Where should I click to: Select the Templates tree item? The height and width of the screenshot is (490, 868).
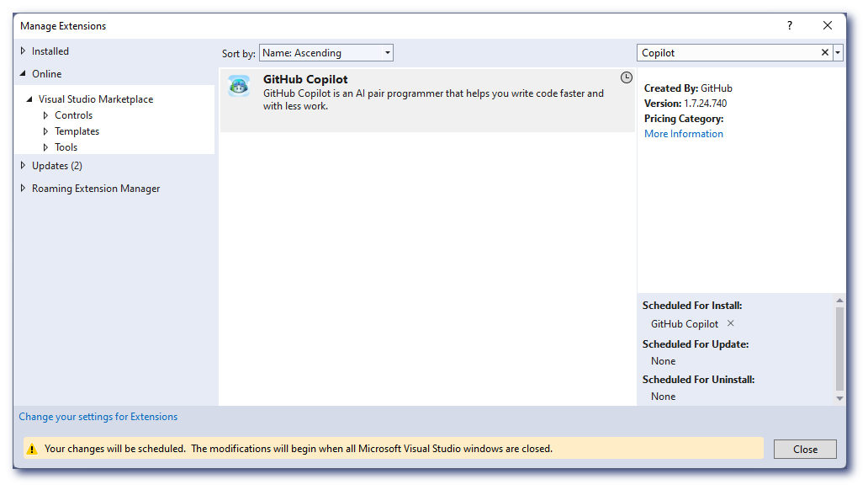click(77, 131)
